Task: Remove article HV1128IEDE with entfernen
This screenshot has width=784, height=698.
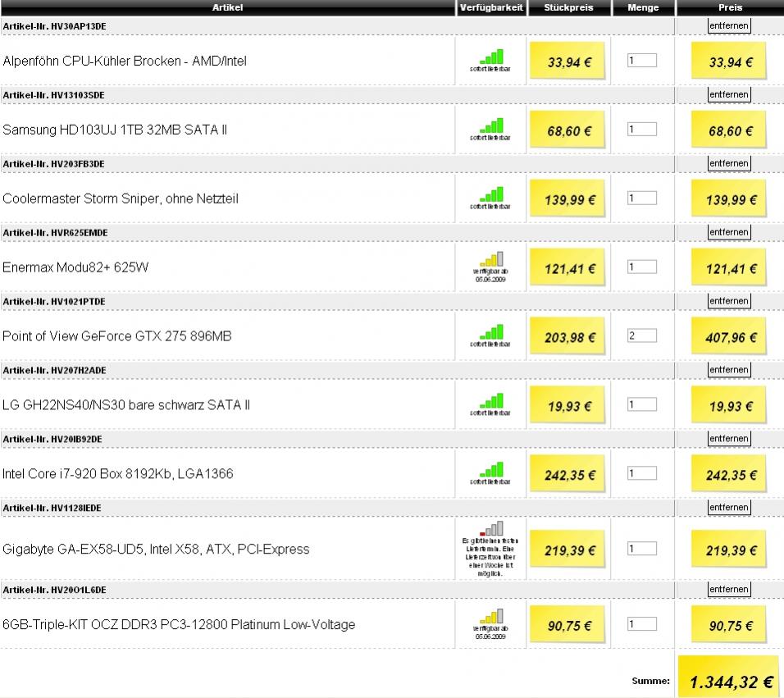Action: pos(729,507)
